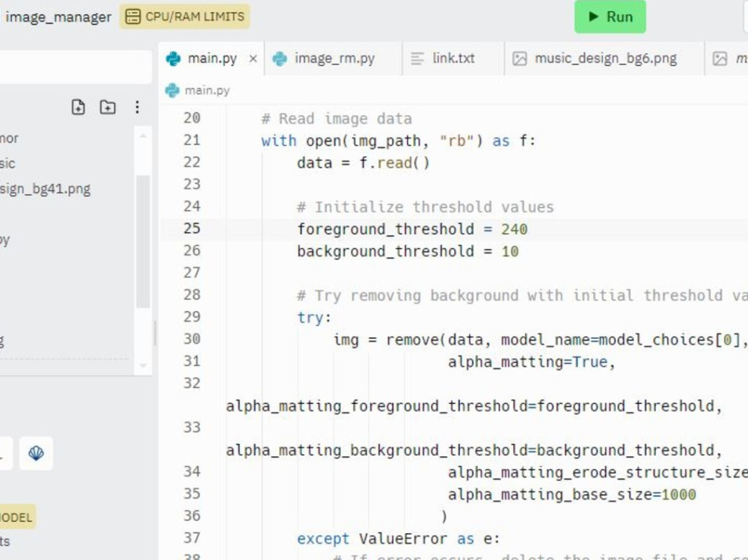Viewport: 748px width, 560px height.
Task: Open the music_design_bg6.png tab
Action: tap(604, 58)
